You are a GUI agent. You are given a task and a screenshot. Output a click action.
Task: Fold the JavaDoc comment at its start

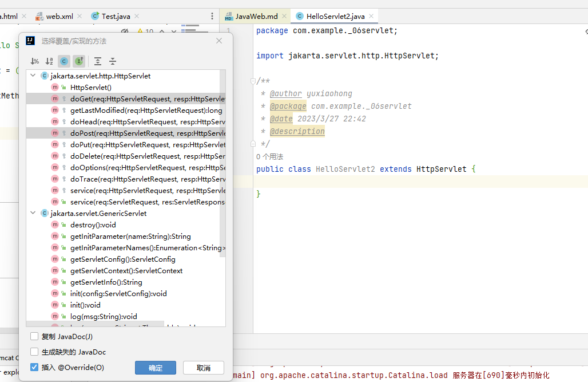[253, 81]
